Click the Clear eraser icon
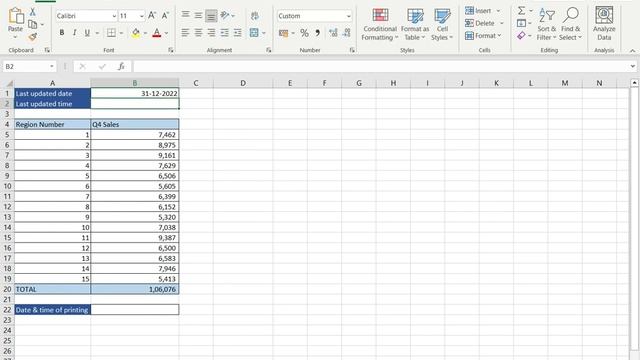640x360 pixels. [522, 36]
